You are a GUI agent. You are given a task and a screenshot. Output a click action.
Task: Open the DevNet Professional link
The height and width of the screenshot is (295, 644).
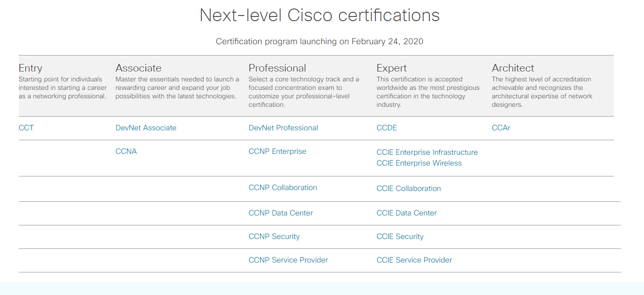(x=283, y=128)
